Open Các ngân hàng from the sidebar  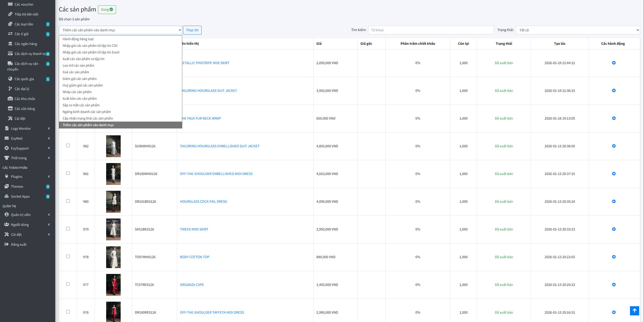click(x=26, y=44)
